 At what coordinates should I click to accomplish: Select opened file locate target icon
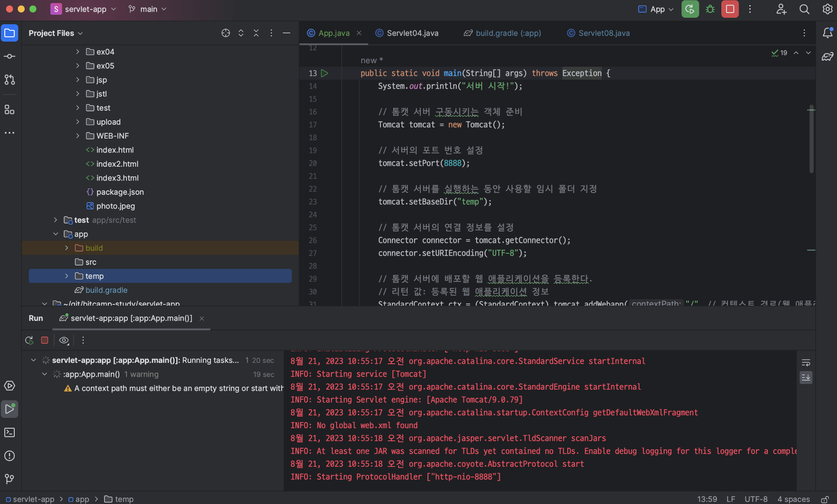click(x=226, y=33)
